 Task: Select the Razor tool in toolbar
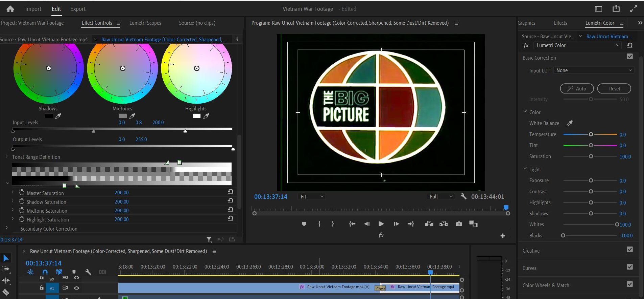click(6, 292)
